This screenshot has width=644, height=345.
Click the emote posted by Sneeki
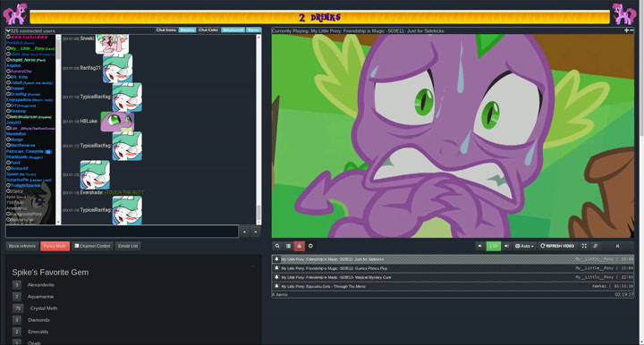pos(112,44)
